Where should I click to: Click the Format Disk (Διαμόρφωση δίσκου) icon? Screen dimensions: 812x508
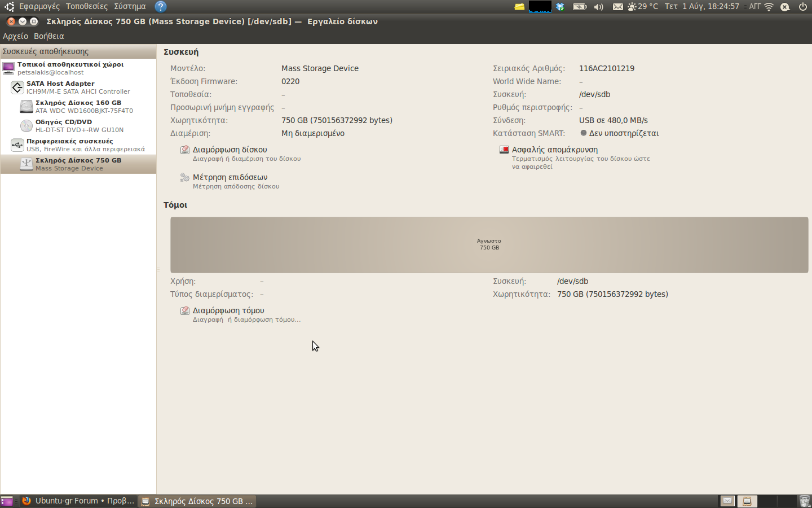click(x=184, y=150)
